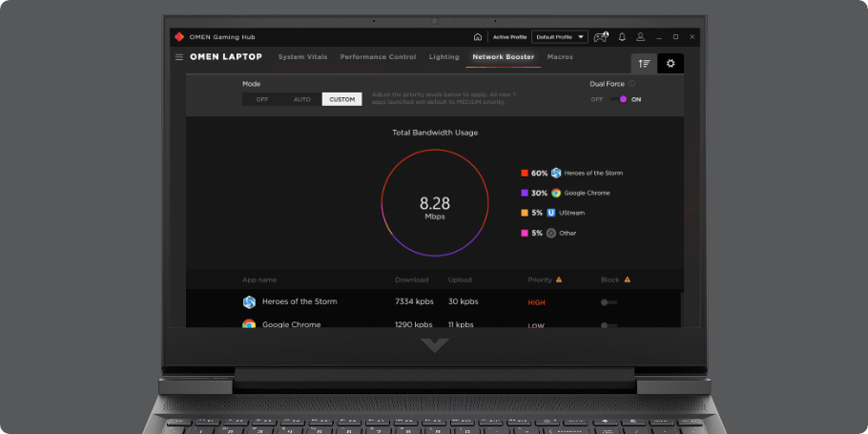The image size is (868, 434).
Task: Click the Other app icon in legend
Action: click(x=551, y=233)
